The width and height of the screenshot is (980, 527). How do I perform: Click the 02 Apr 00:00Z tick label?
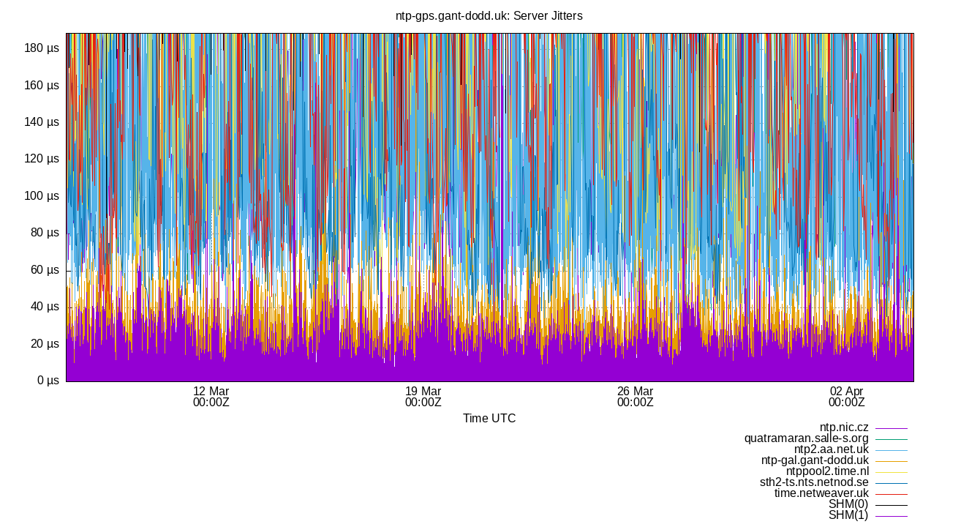coord(846,396)
